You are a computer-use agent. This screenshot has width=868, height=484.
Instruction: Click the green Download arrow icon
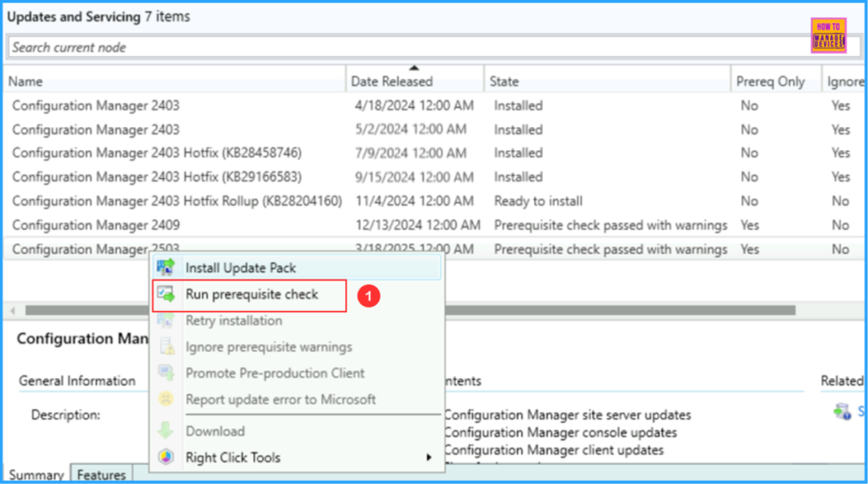tap(165, 431)
